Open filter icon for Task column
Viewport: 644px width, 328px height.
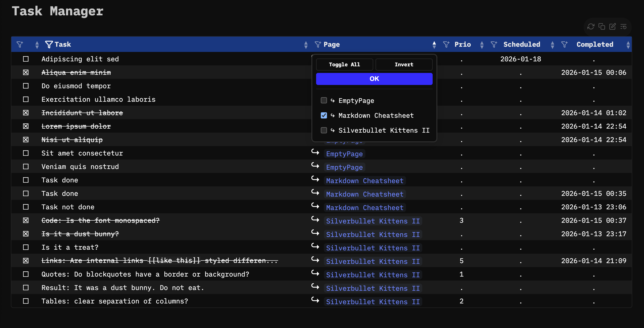click(49, 45)
